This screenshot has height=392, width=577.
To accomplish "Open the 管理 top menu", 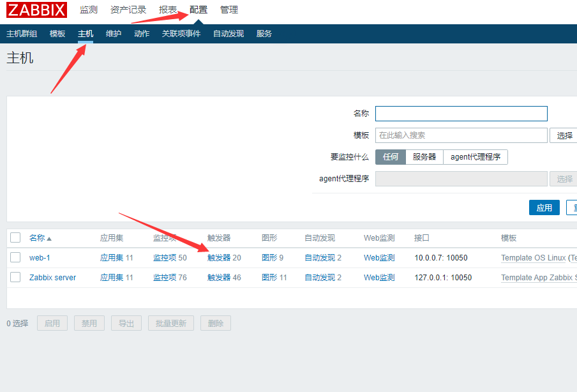I will coord(229,10).
